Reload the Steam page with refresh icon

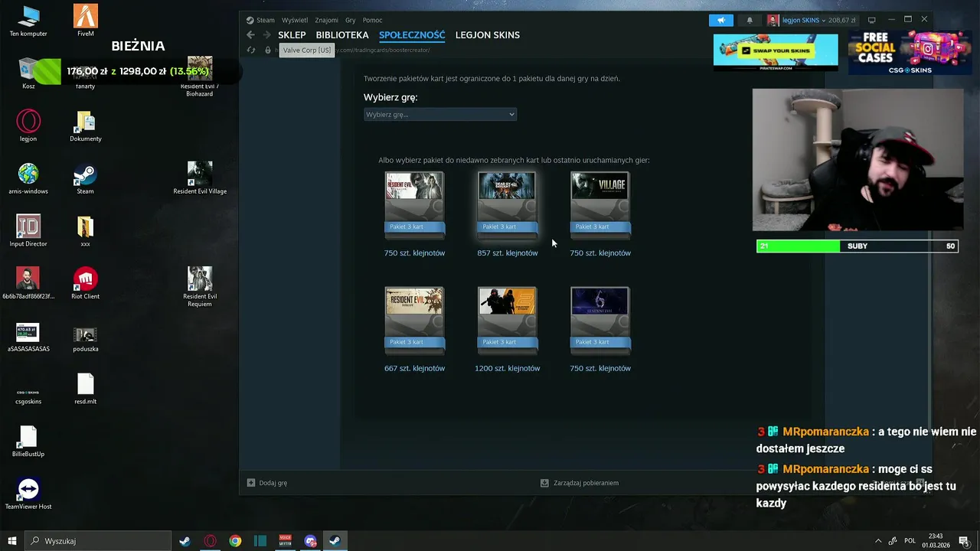(250, 51)
